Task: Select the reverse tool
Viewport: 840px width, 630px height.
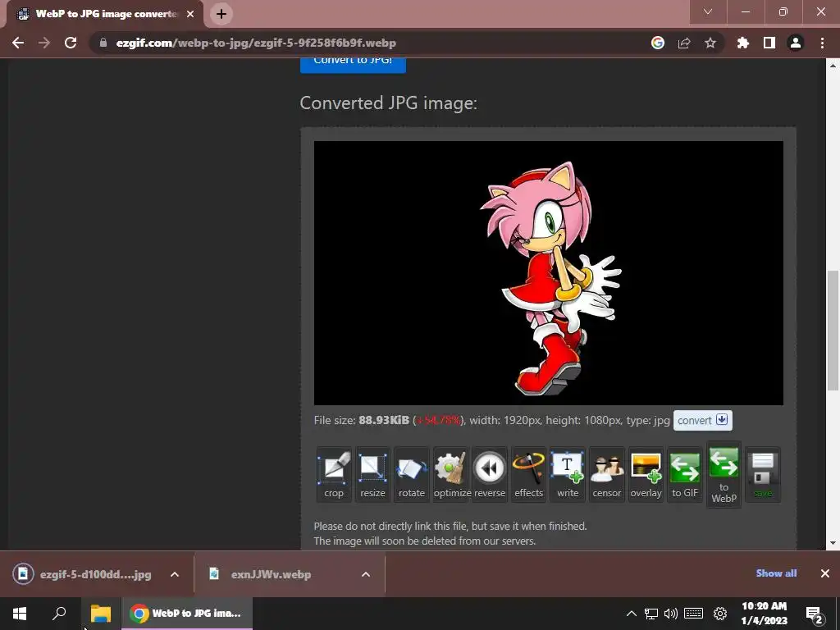Action: pos(490,474)
